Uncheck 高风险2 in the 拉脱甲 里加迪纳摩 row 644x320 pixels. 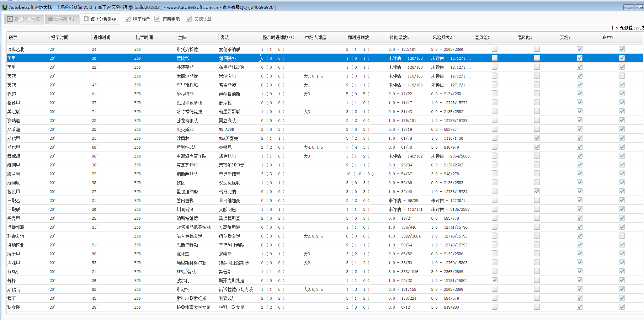click(x=537, y=191)
